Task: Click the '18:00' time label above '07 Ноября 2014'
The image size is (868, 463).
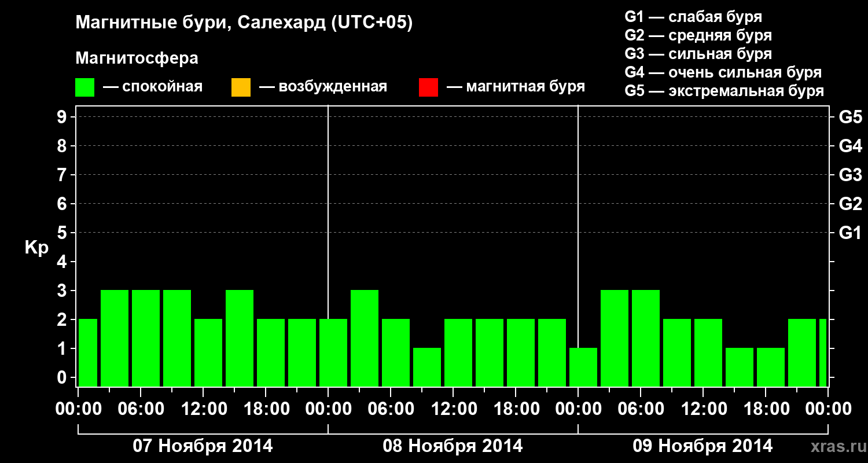Action: (x=266, y=409)
